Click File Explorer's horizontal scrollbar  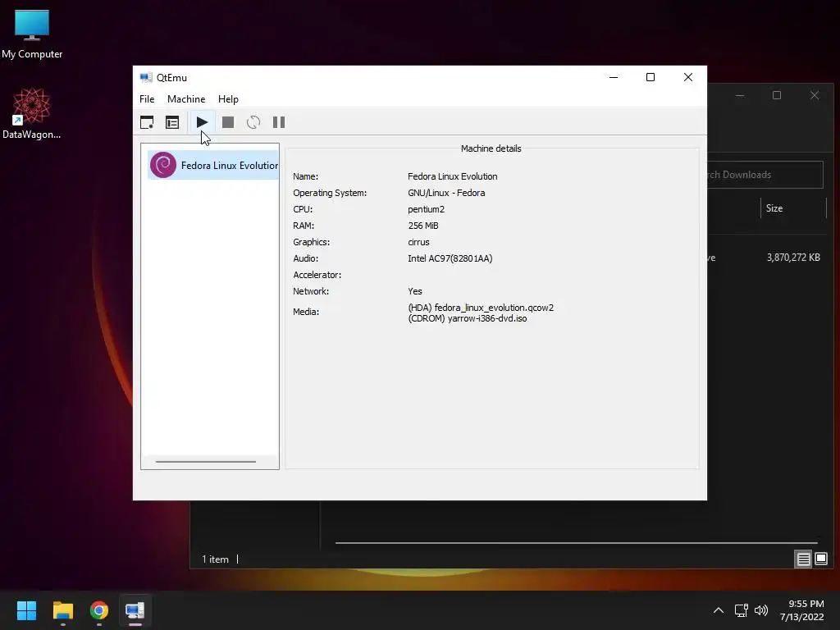pyautogui.click(x=576, y=543)
